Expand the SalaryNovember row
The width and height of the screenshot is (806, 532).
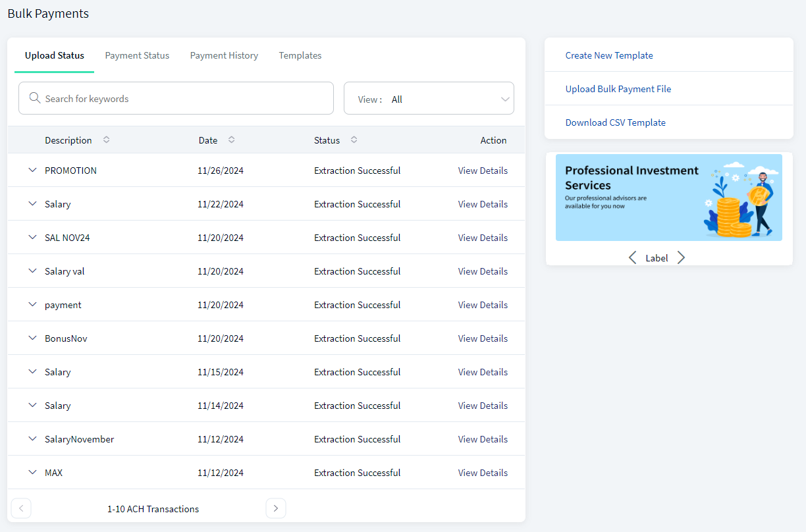point(32,439)
